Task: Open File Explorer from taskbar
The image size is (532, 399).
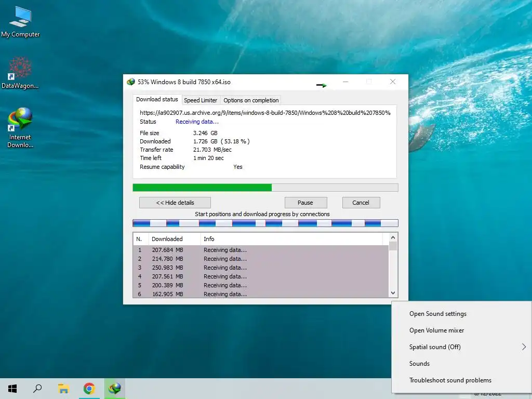Action: pyautogui.click(x=63, y=389)
